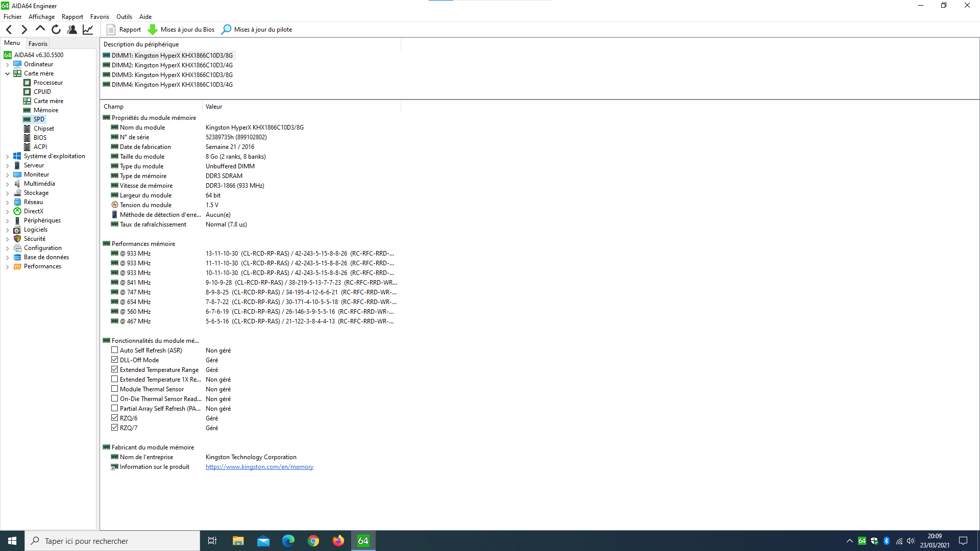The height and width of the screenshot is (551, 980).
Task: Toggle Auto Self Refresh (ASR) checkbox
Action: coord(115,350)
